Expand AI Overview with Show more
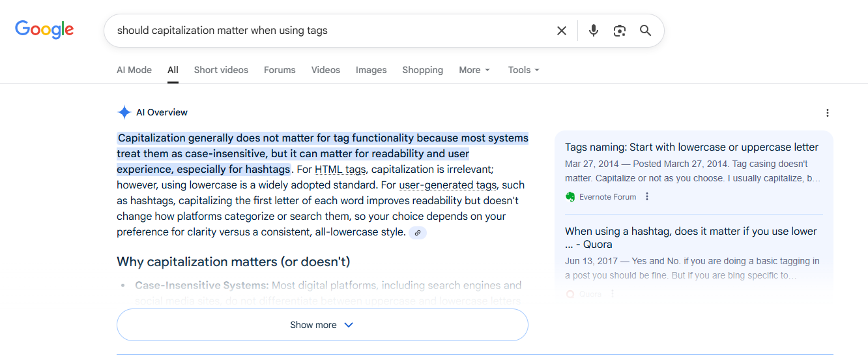Image resolution: width=868 pixels, height=362 pixels. point(322,325)
